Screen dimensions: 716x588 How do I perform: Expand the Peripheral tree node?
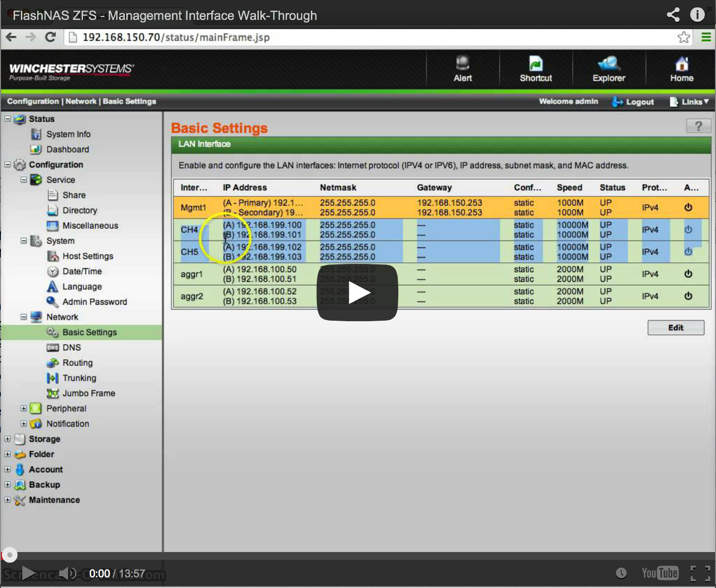pyautogui.click(x=23, y=408)
